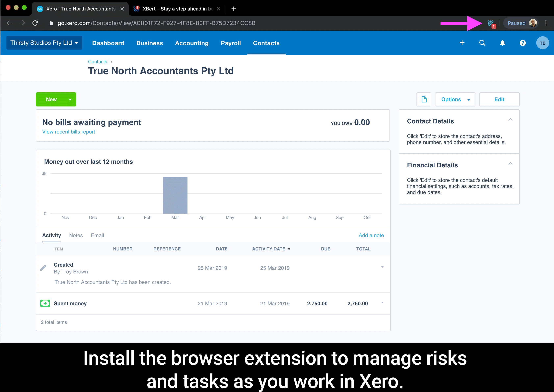This screenshot has height=392, width=554.
Task: Click the plus quick-create icon in Xero header
Action: pos(462,43)
